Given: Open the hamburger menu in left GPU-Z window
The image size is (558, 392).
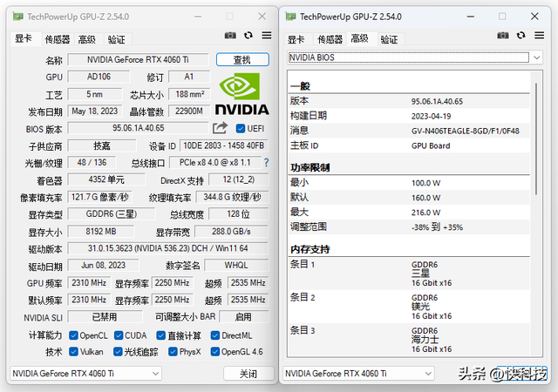Looking at the screenshot, I should (267, 35).
